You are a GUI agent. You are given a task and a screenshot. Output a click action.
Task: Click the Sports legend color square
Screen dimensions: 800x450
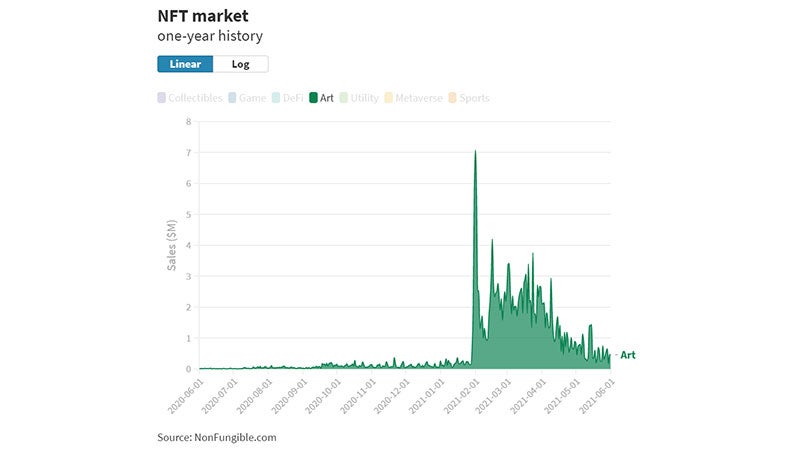pos(453,98)
